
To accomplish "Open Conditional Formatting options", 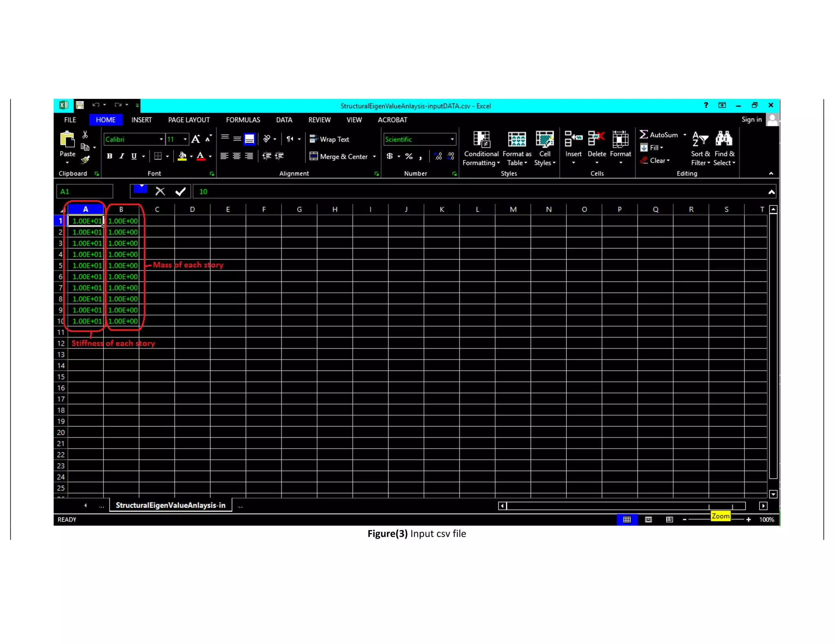I will point(481,149).
